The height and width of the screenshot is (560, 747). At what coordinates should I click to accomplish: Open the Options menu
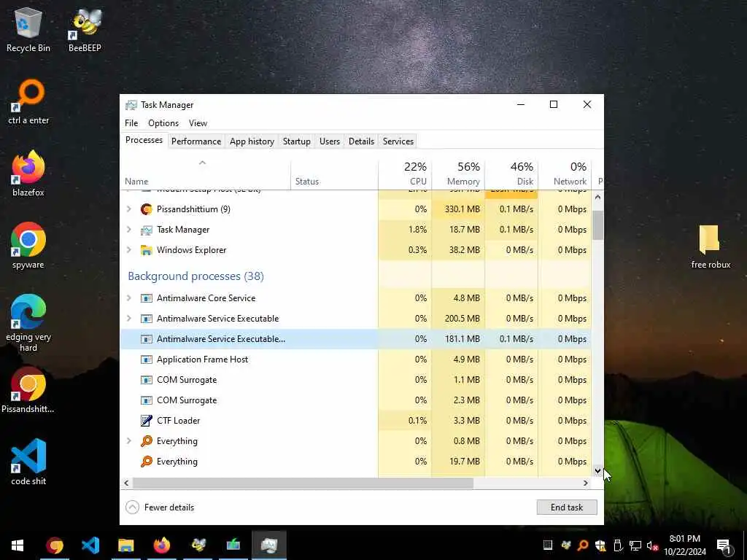click(x=163, y=122)
